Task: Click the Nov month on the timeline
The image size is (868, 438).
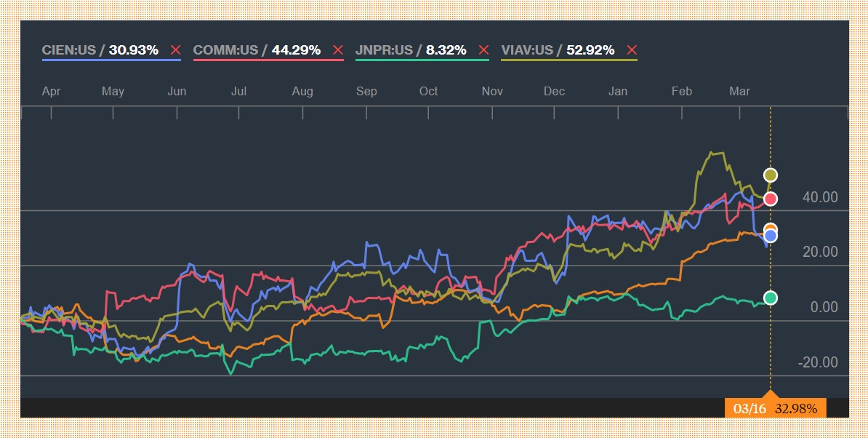Action: (492, 91)
